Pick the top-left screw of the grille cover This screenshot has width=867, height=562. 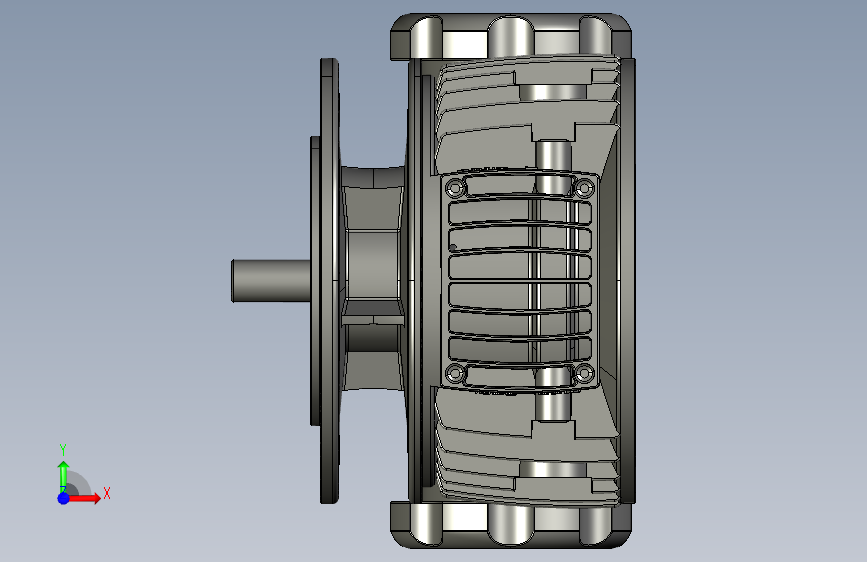pos(455,188)
